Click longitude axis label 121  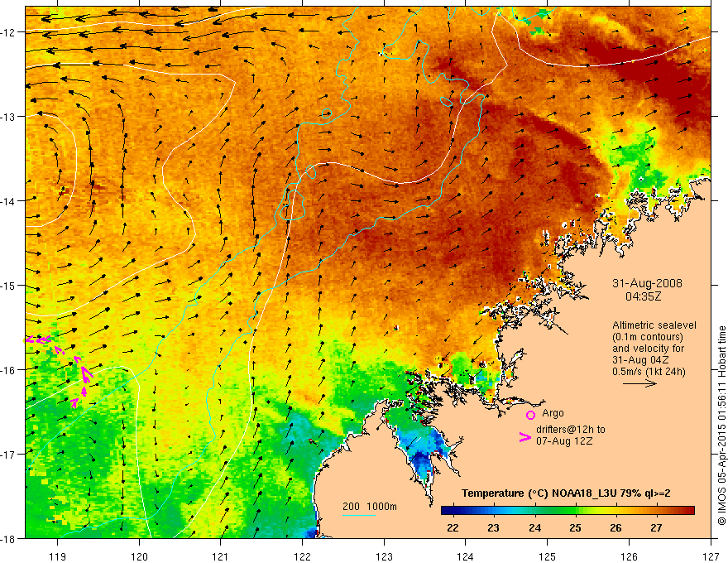coord(221,557)
